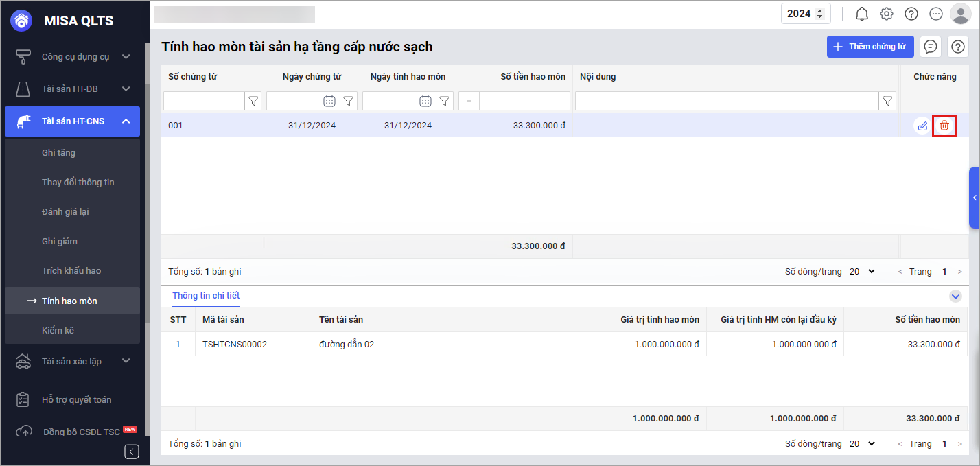
Task: Go to the Kiểm kê menu item
Action: pos(58,330)
